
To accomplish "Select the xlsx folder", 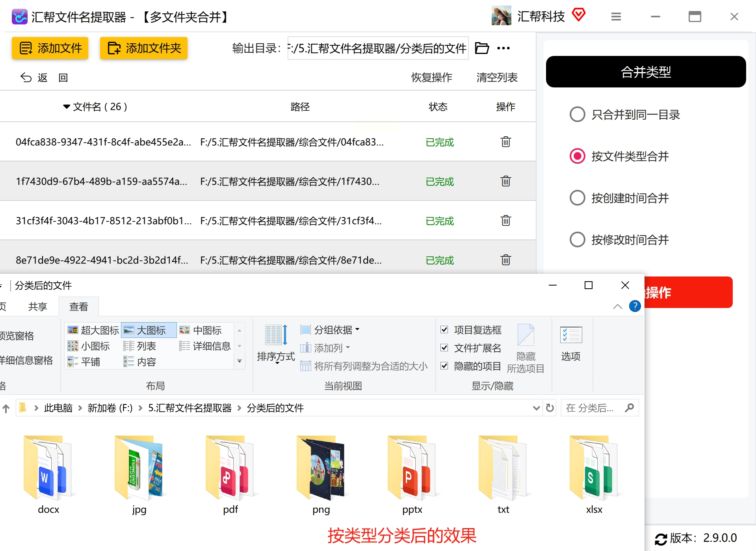I will pyautogui.click(x=594, y=475).
